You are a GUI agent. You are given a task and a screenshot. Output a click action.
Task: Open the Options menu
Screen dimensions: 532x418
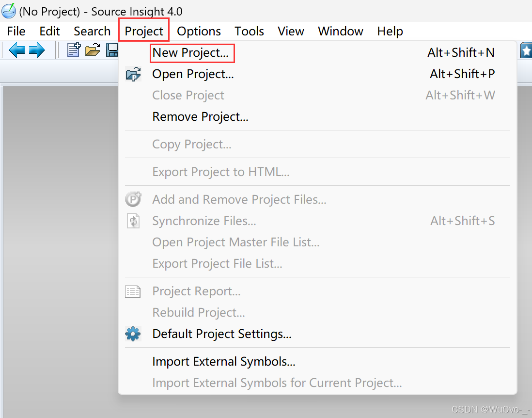[199, 31]
